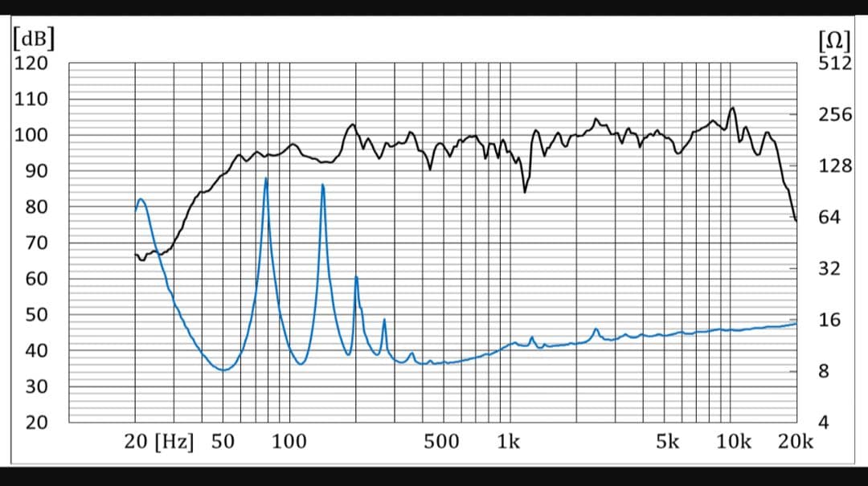Click the 20k frequency axis label
The width and height of the screenshot is (868, 486).
tap(796, 441)
